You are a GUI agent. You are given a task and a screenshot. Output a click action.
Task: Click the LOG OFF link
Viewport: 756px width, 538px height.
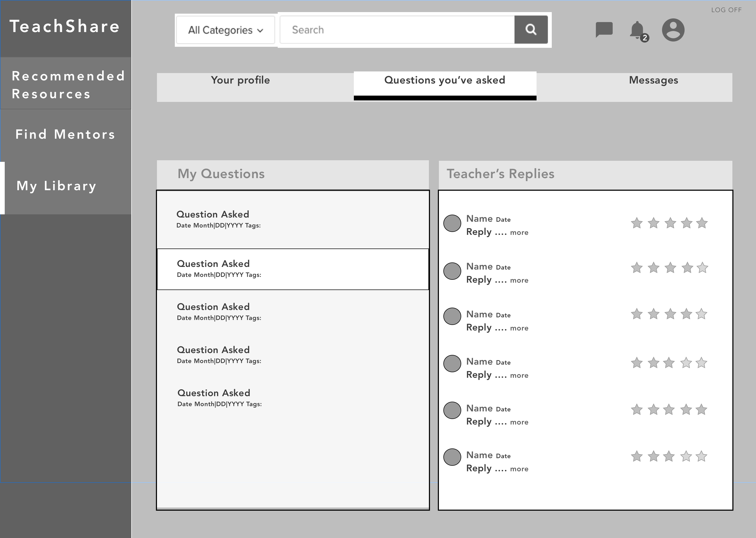pos(726,10)
